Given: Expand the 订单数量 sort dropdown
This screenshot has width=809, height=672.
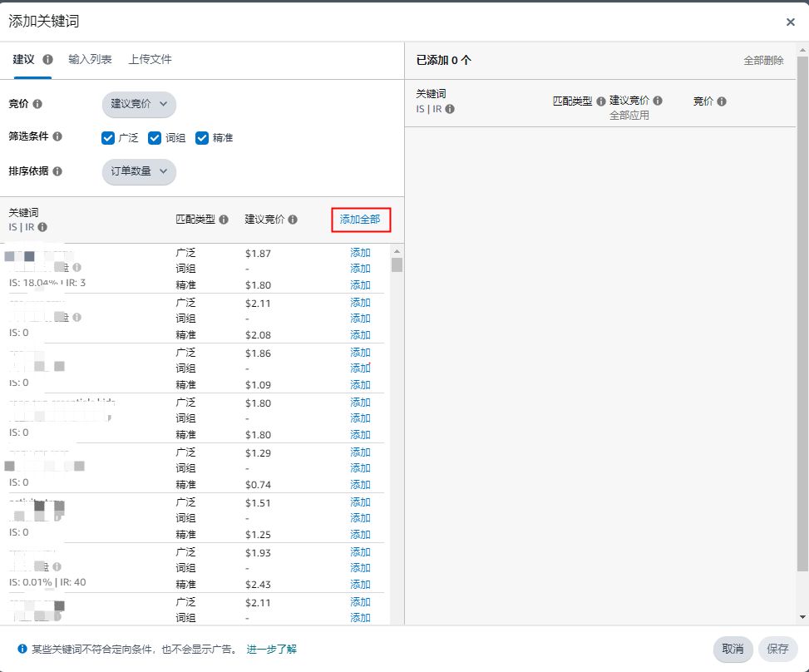Looking at the screenshot, I should tap(139, 171).
